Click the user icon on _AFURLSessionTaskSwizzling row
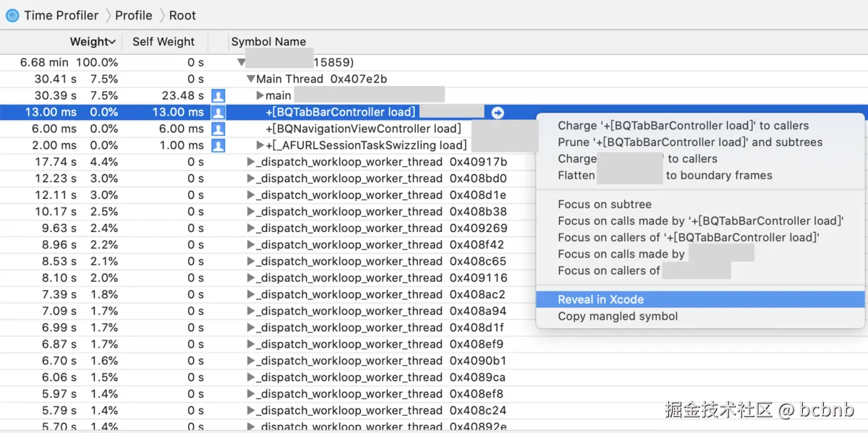This screenshot has width=868, height=433. tap(218, 145)
